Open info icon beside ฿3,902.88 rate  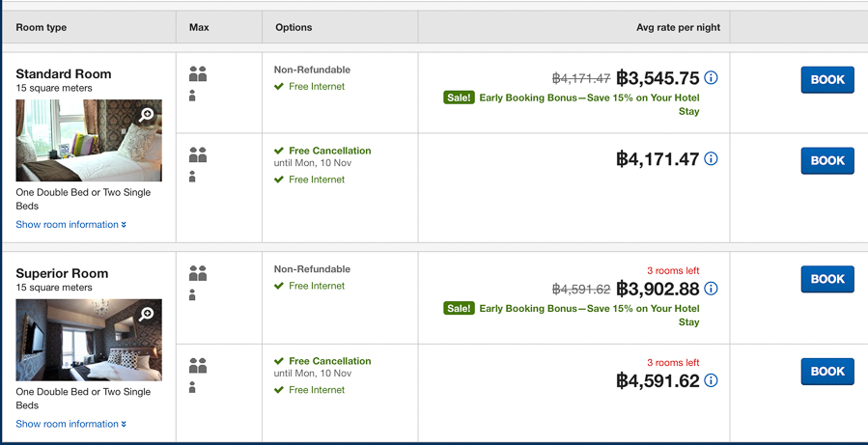click(x=711, y=289)
